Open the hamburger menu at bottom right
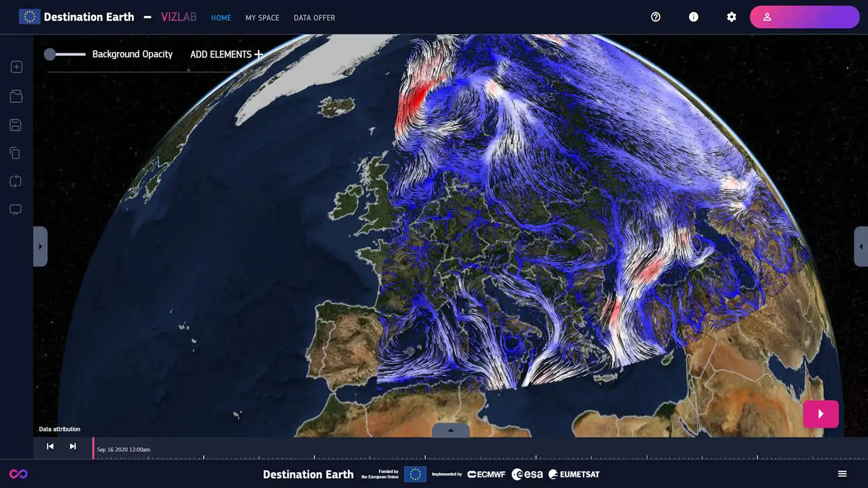The height and width of the screenshot is (488, 868). [842, 474]
